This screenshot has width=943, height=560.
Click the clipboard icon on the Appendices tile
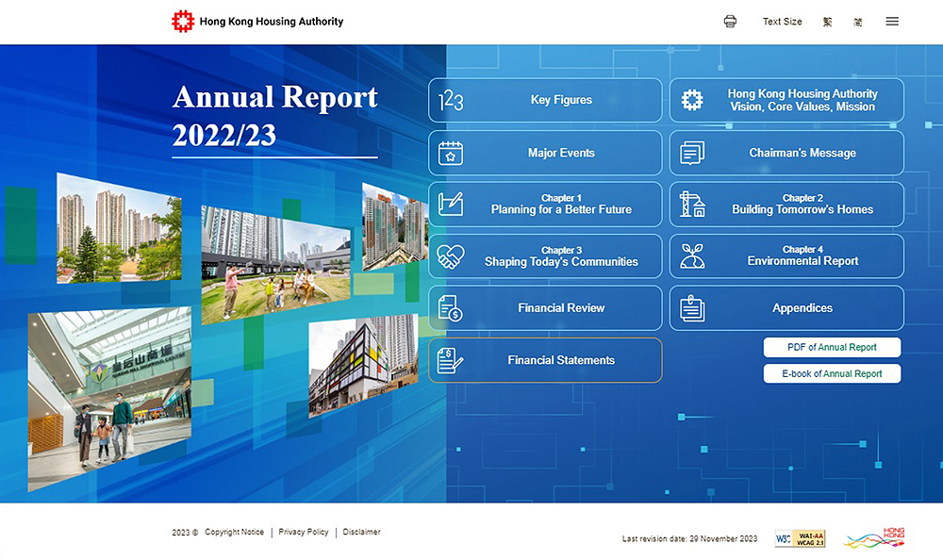pyautogui.click(x=692, y=307)
